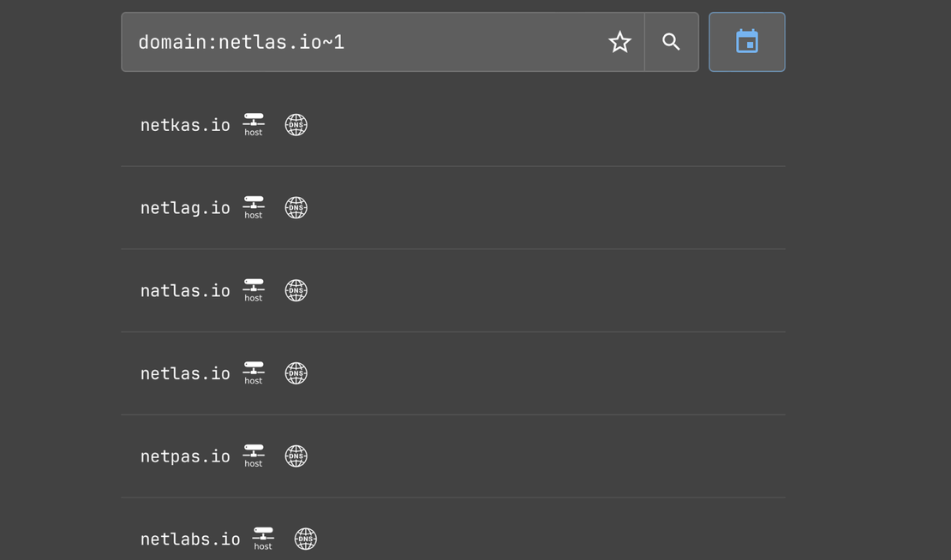Screen dimensions: 951x560
Task: Open host records for natlas.io
Action: 254,290
